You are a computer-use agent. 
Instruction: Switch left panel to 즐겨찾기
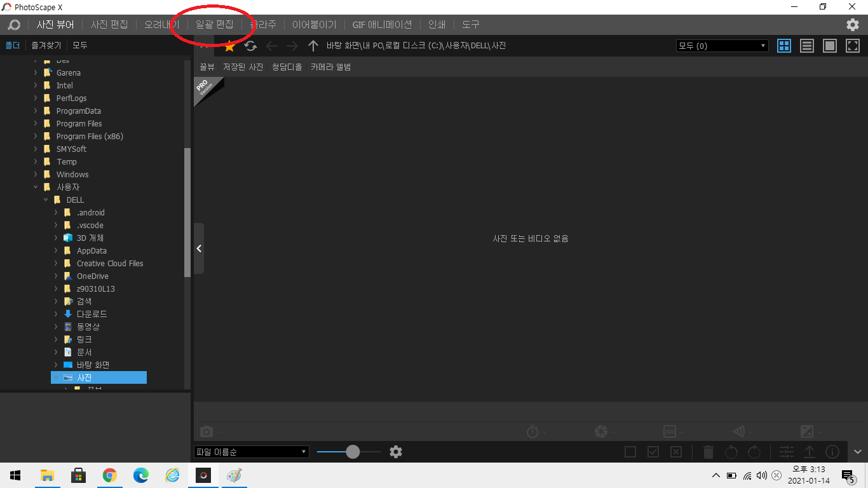pyautogui.click(x=46, y=46)
